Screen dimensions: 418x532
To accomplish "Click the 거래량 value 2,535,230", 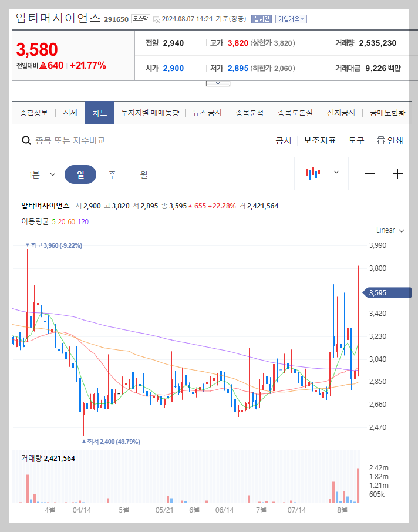I will pyautogui.click(x=377, y=43).
